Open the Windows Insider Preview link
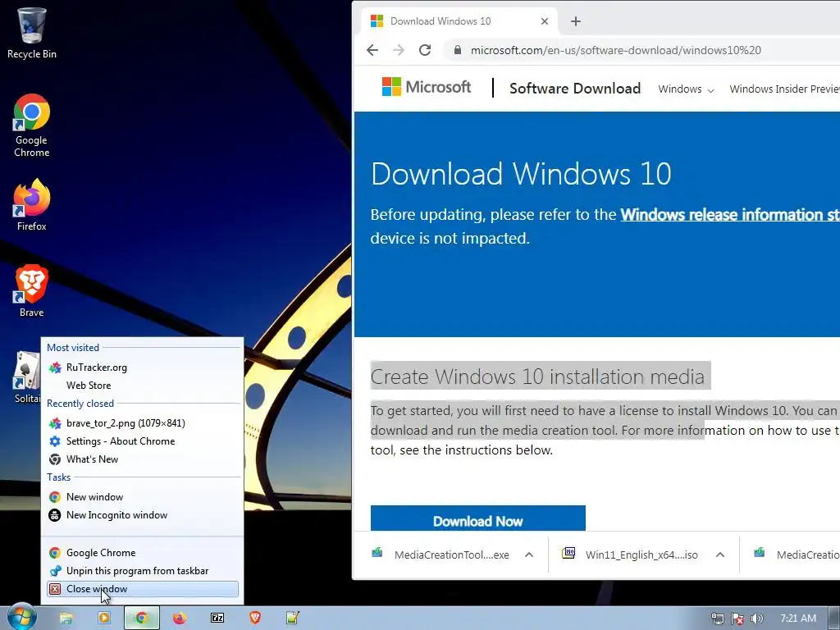This screenshot has height=630, width=840. coord(784,89)
